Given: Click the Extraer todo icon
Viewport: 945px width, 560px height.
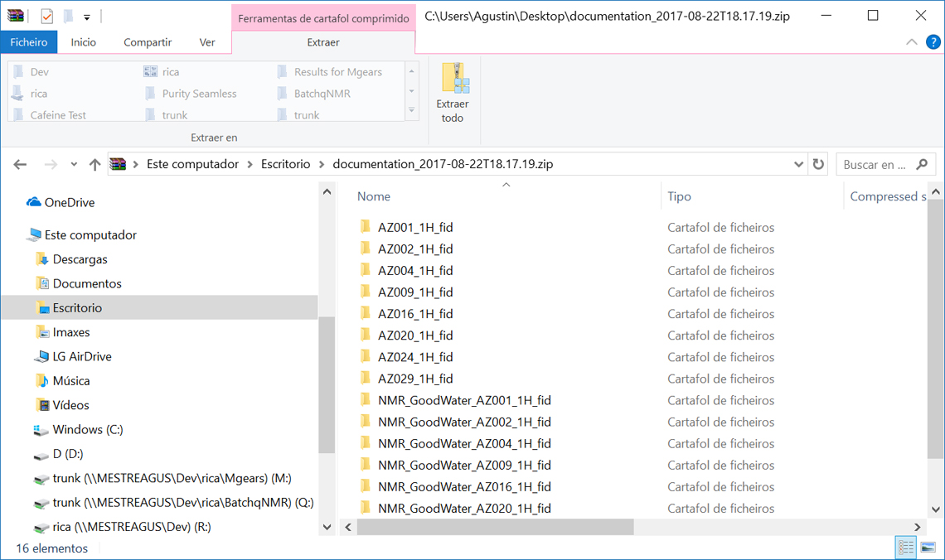Looking at the screenshot, I should [x=453, y=78].
